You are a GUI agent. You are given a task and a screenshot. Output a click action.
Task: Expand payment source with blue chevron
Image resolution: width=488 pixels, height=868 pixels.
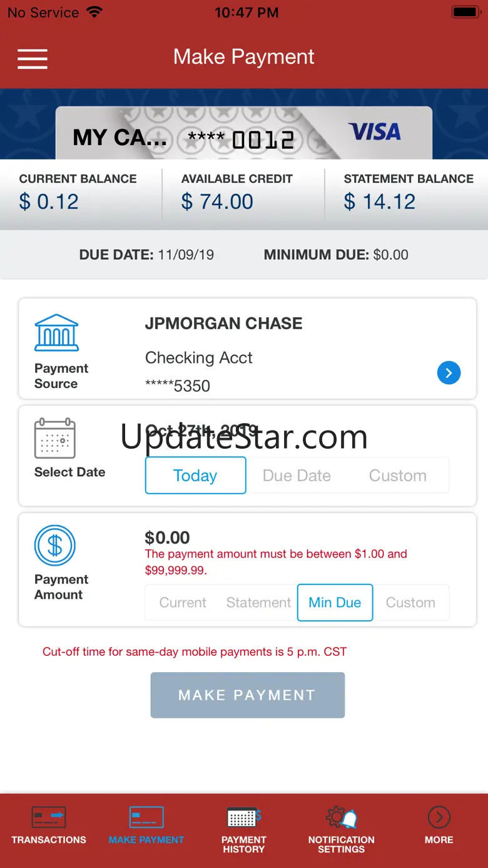(449, 373)
